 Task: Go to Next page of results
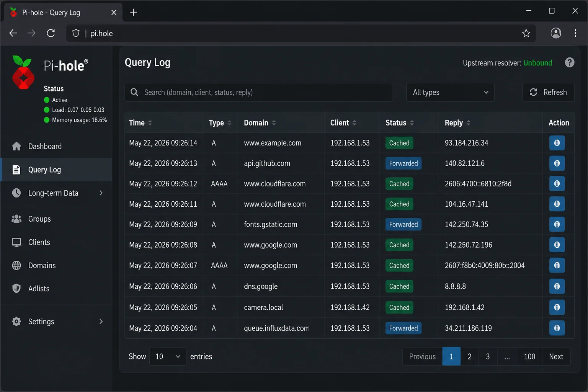point(556,356)
